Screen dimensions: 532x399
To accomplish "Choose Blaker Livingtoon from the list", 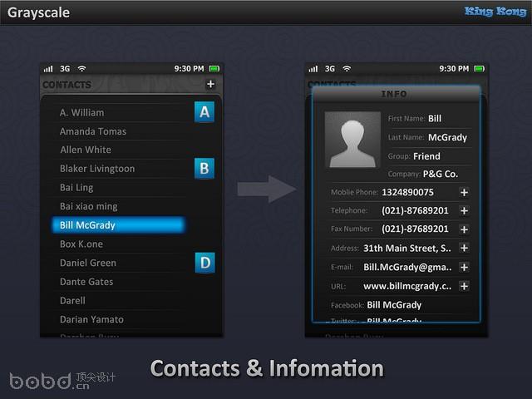I will 97,169.
